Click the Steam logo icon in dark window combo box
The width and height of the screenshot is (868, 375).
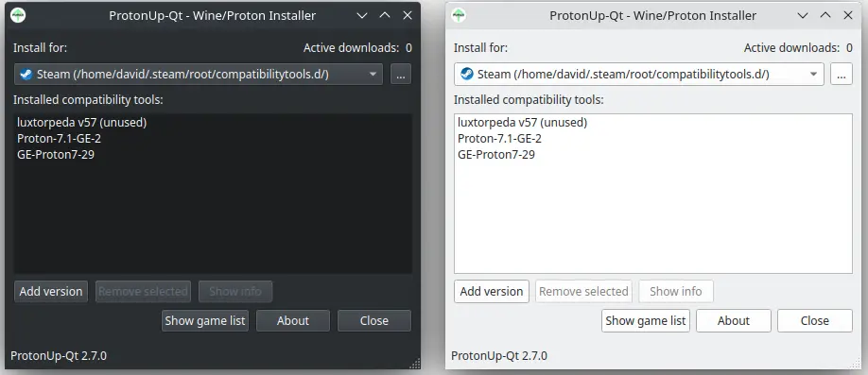click(x=26, y=74)
